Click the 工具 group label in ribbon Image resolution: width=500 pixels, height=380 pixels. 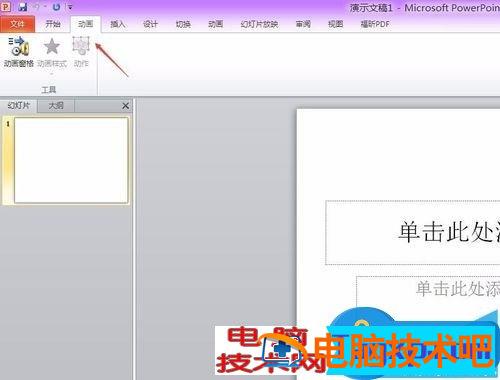pos(49,90)
